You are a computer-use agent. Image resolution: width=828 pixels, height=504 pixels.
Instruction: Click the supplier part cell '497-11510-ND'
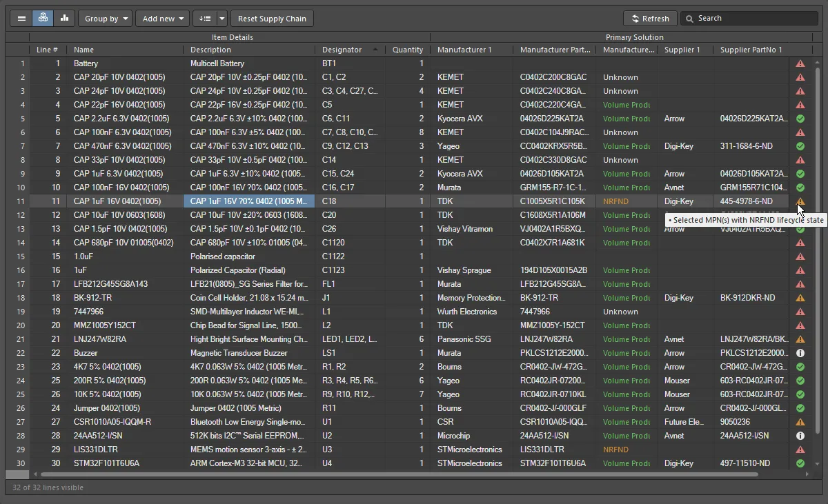(x=751, y=463)
